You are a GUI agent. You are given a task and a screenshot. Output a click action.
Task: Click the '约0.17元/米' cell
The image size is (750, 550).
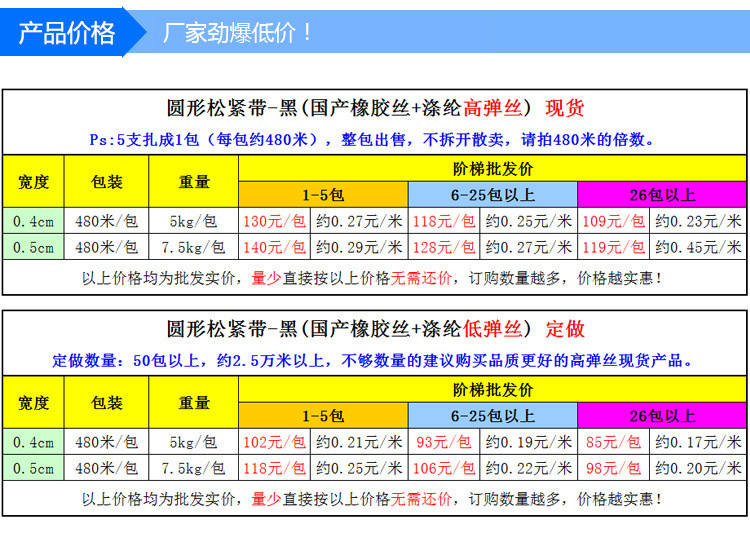point(698,442)
